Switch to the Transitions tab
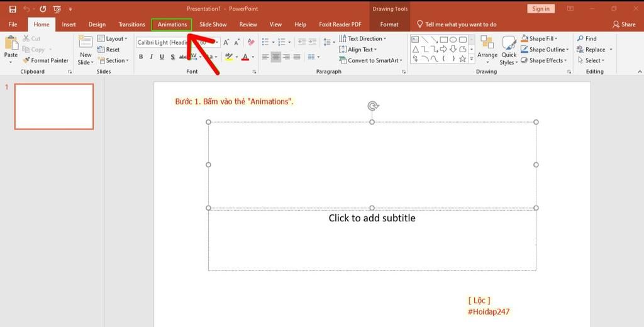The height and width of the screenshot is (327, 644). point(131,25)
